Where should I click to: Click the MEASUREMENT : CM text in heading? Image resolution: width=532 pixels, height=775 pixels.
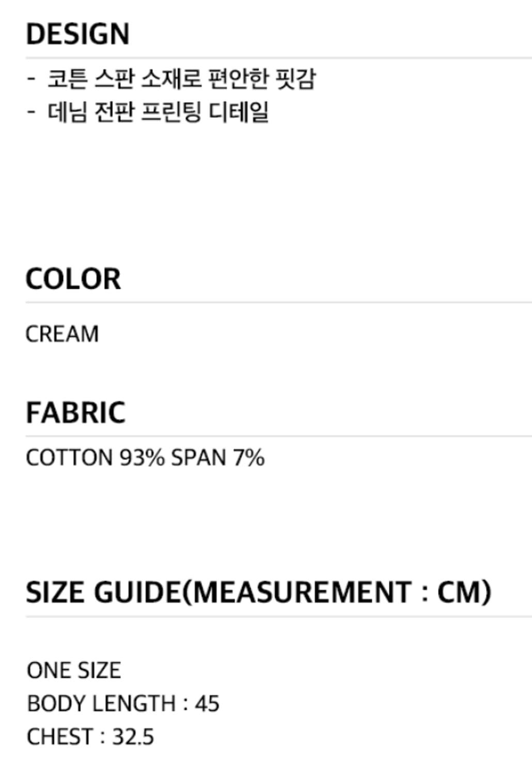341,592
